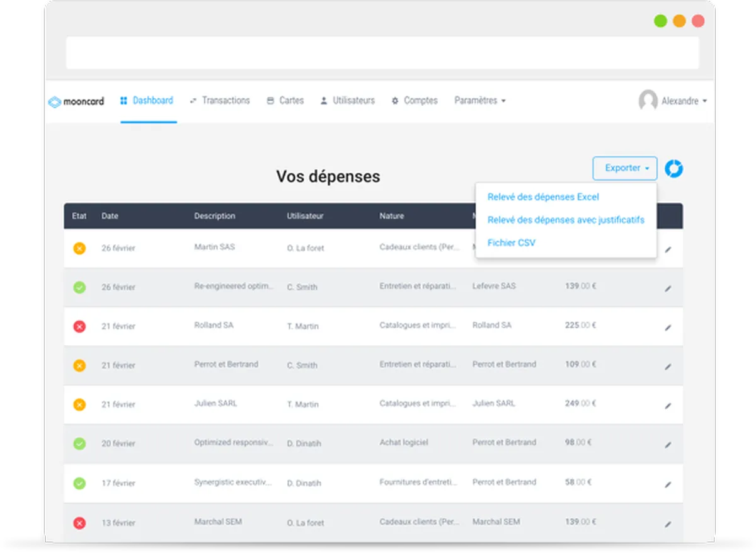Sort by the Date column header

tap(110, 216)
